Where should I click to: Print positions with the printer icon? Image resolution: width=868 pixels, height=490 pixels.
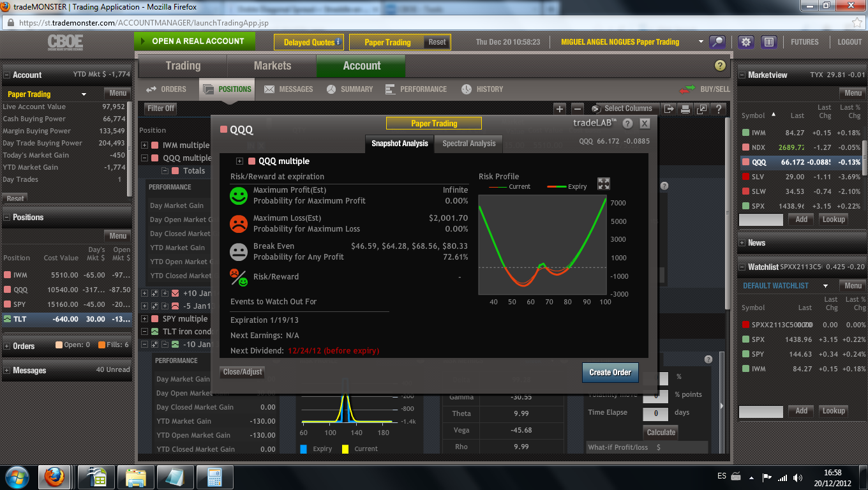click(685, 109)
